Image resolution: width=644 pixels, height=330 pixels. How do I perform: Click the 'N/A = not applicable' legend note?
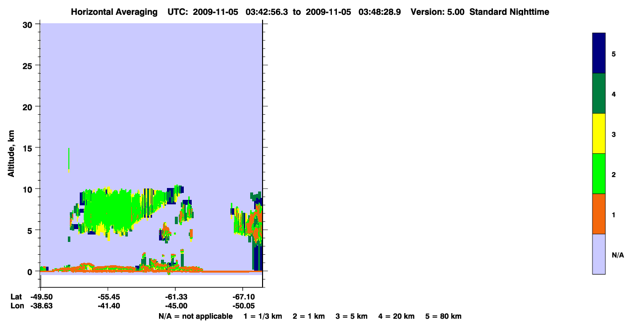tap(195, 317)
